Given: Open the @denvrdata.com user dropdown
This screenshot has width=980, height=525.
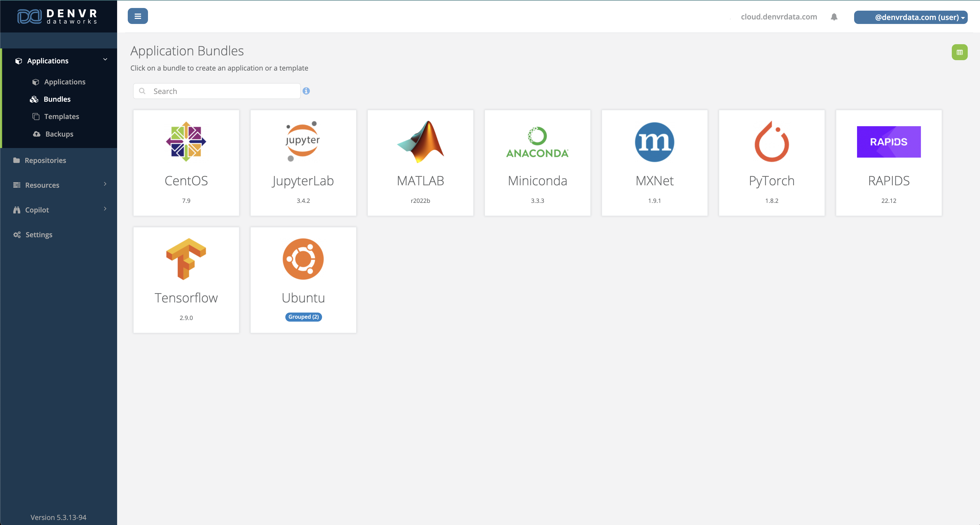Looking at the screenshot, I should (x=910, y=17).
